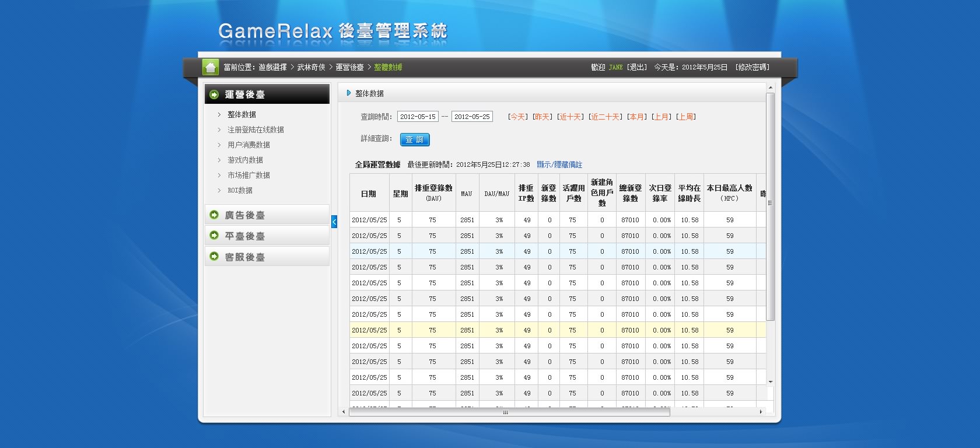The height and width of the screenshot is (448, 980).
Task: Click the vertical scrollbar thumb
Action: [x=770, y=206]
